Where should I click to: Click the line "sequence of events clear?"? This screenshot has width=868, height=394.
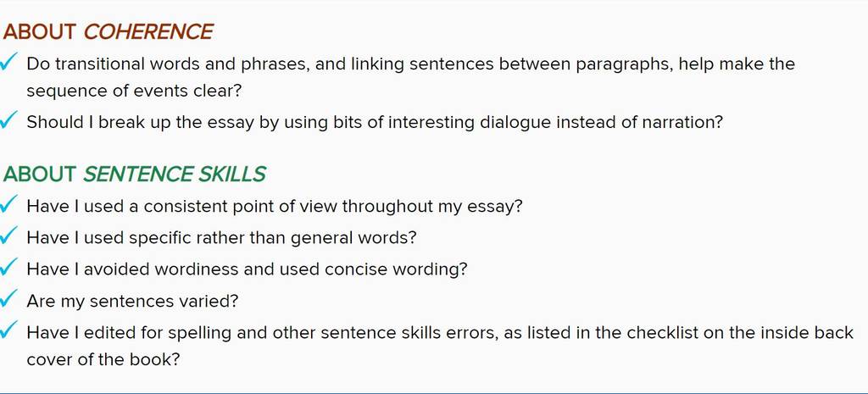[135, 91]
